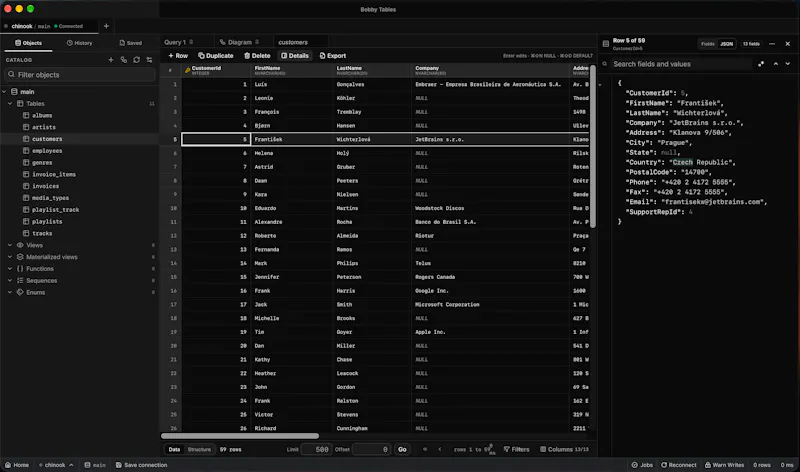
Task: Click the Limit input showing 500
Action: pyautogui.click(x=316, y=450)
